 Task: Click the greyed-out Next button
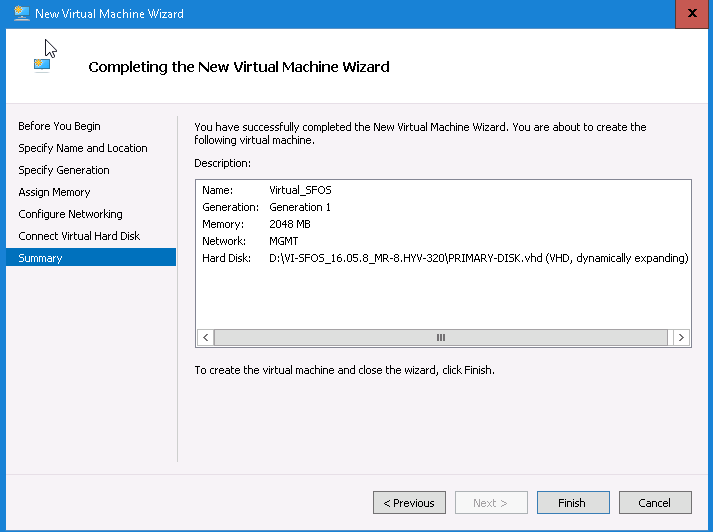click(x=491, y=503)
